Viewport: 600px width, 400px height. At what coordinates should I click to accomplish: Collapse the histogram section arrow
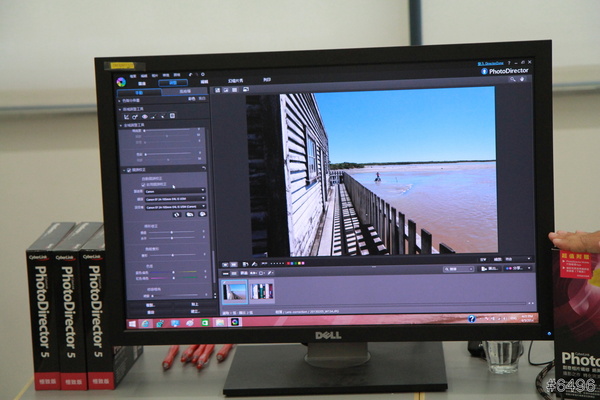(119, 101)
